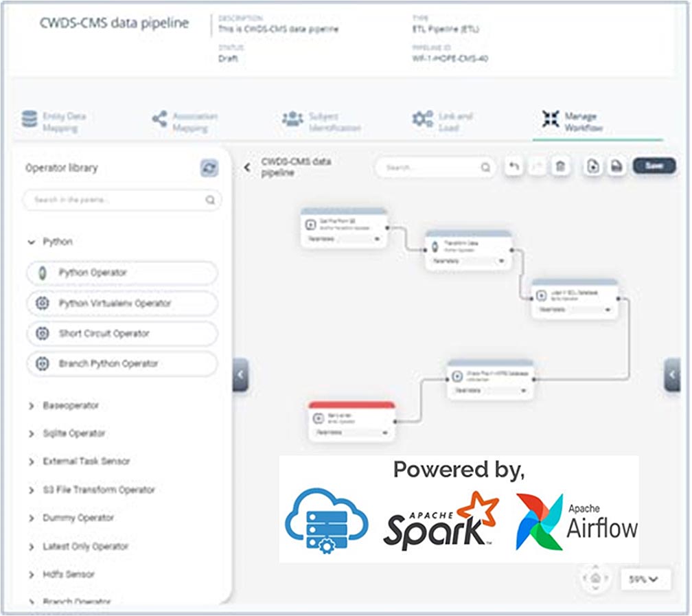Expand the Dummy Operator group
The height and width of the screenshot is (616, 692).
tap(32, 518)
